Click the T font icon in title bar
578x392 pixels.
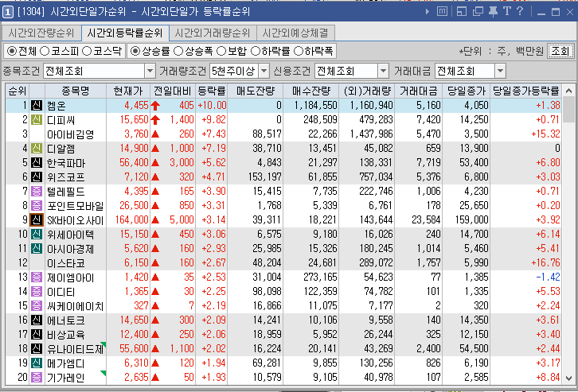click(x=507, y=11)
